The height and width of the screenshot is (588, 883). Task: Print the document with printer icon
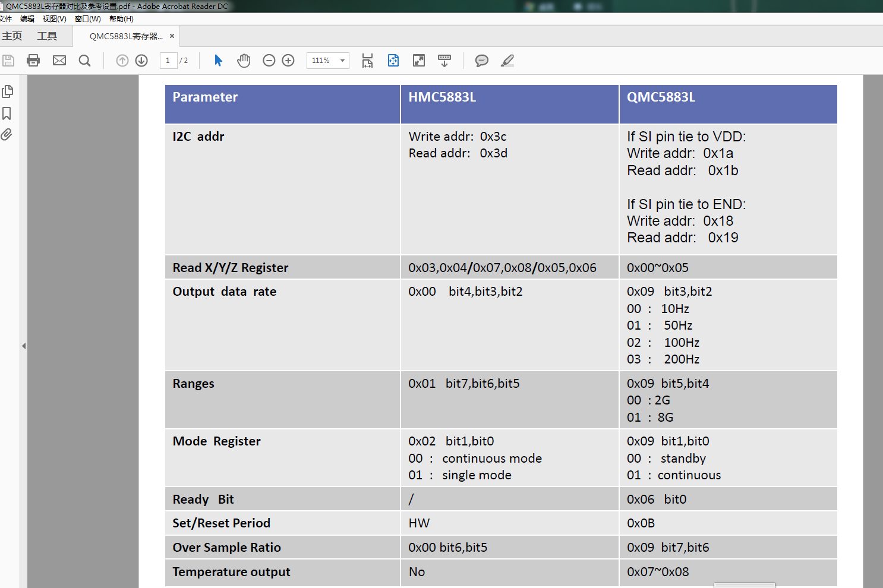(33, 61)
